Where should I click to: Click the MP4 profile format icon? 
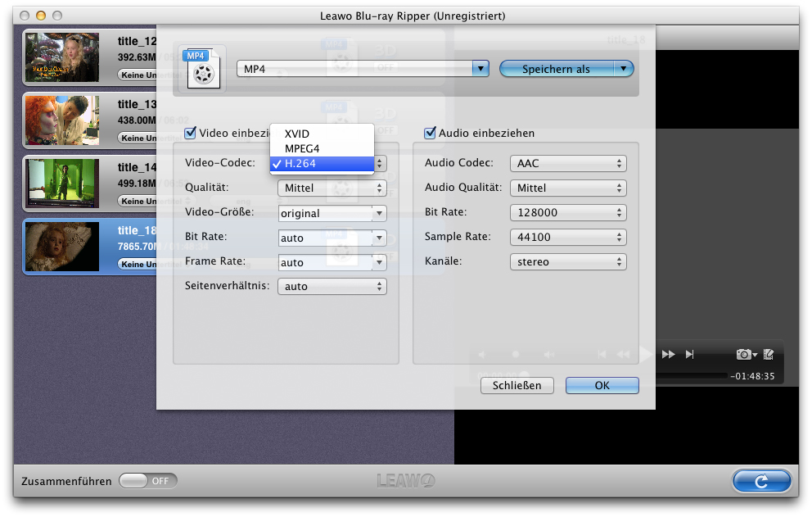point(202,69)
